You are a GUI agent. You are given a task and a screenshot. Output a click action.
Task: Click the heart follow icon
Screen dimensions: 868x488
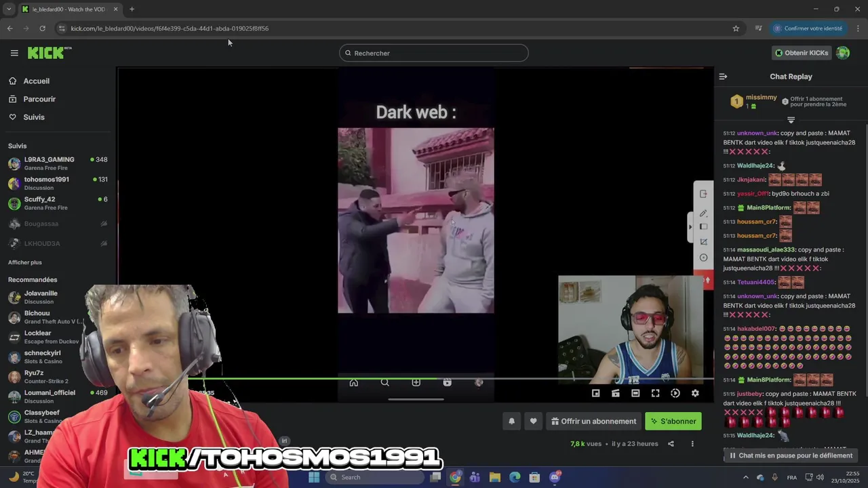(x=533, y=421)
